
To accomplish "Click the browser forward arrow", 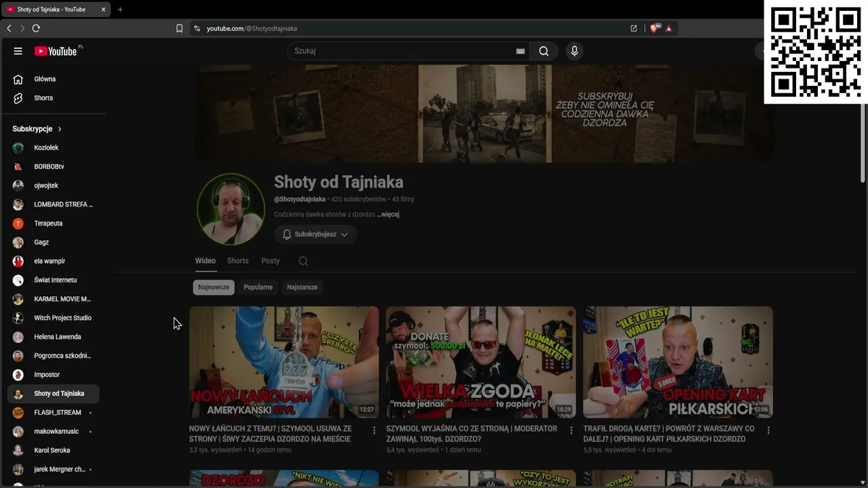I will (x=22, y=28).
